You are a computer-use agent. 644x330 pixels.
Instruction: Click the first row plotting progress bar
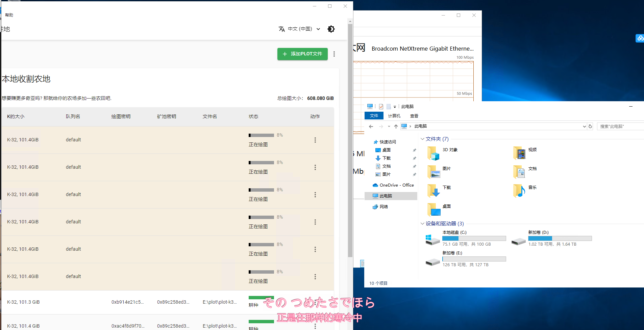pyautogui.click(x=261, y=135)
